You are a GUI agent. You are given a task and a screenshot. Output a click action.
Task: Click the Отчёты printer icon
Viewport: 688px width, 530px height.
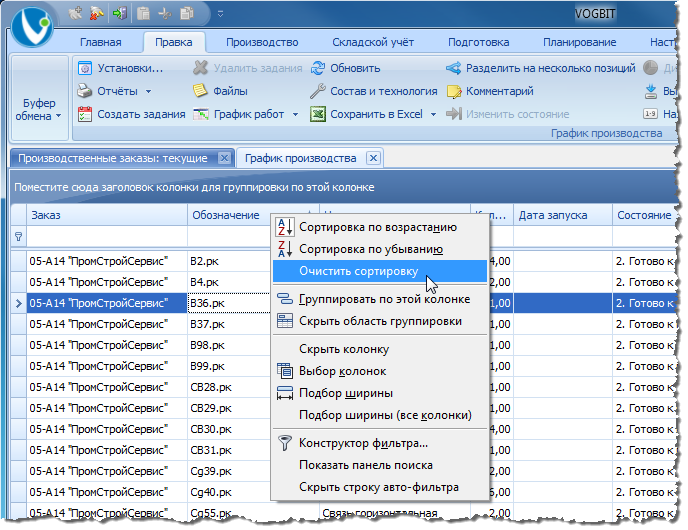[x=84, y=91]
